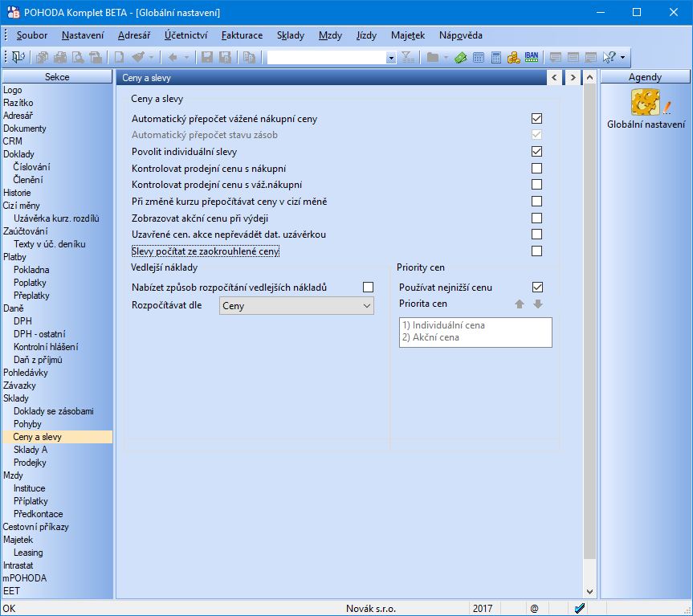Click the Globální nastavení cheese icon
This screenshot has height=616, width=693.
(646, 102)
